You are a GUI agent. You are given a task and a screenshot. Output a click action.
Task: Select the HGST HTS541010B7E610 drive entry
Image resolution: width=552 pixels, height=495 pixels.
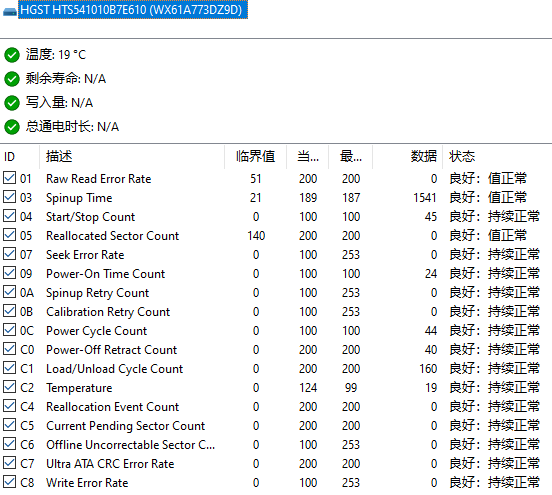pos(133,10)
